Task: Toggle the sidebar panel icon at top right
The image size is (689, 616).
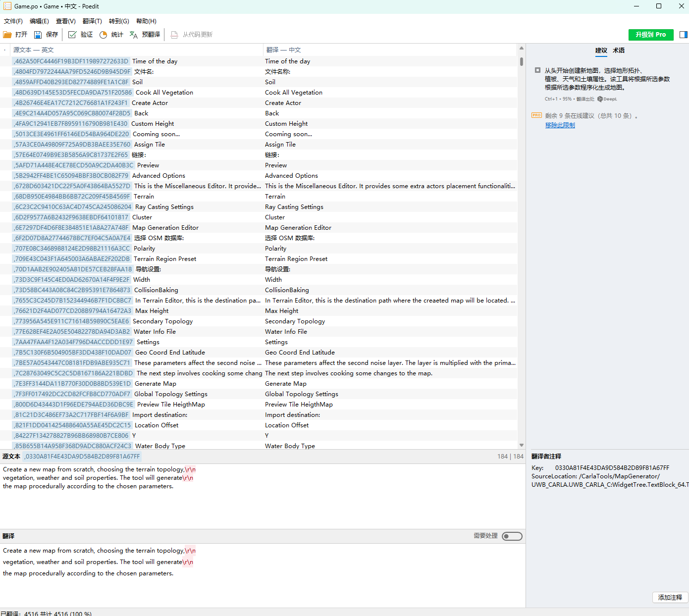Action: pyautogui.click(x=684, y=35)
